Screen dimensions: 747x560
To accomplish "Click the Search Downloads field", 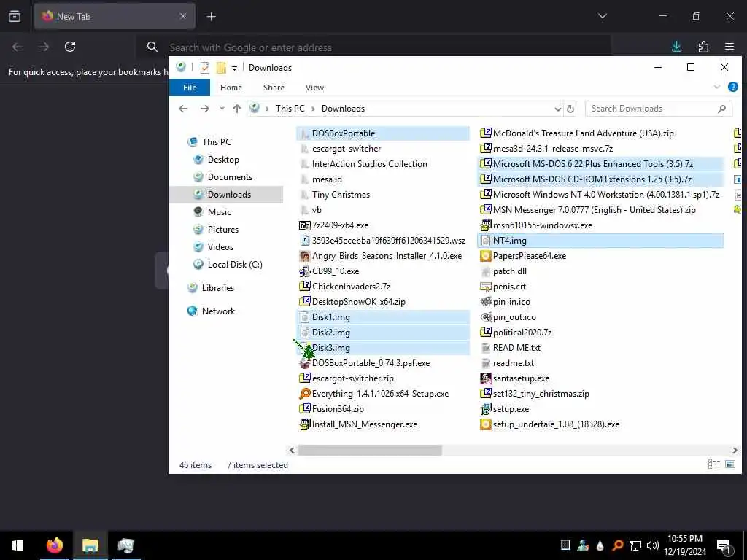I will point(659,109).
